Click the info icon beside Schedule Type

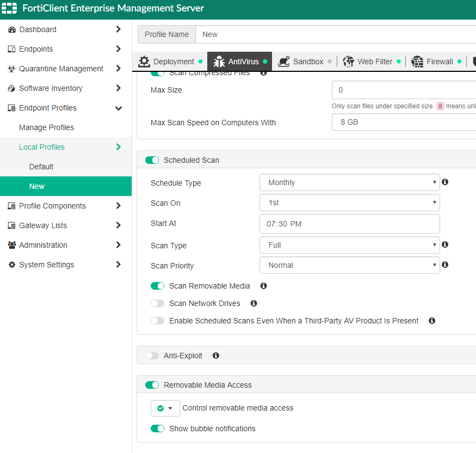click(x=445, y=182)
